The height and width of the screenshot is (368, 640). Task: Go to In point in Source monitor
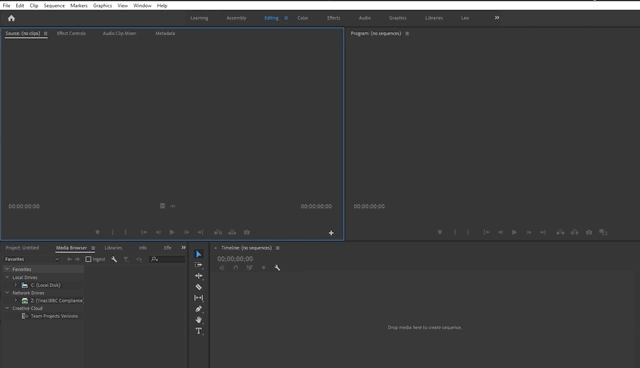tap(144, 232)
